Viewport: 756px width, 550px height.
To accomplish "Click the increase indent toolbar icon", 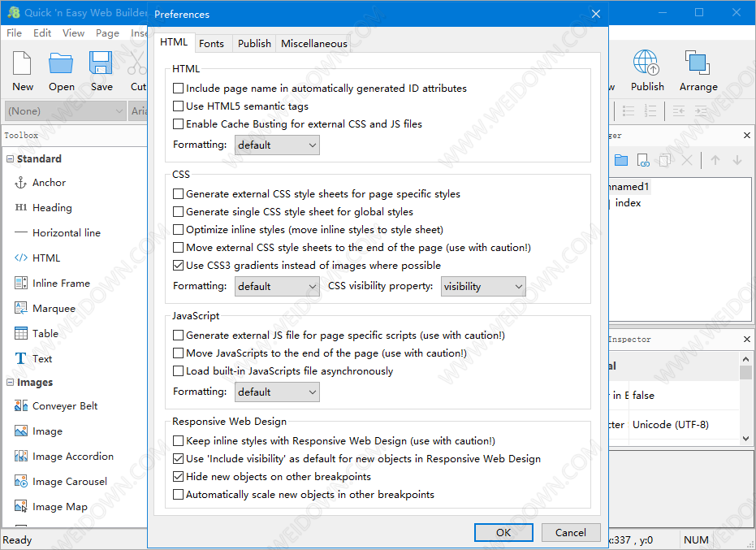I will [701, 111].
